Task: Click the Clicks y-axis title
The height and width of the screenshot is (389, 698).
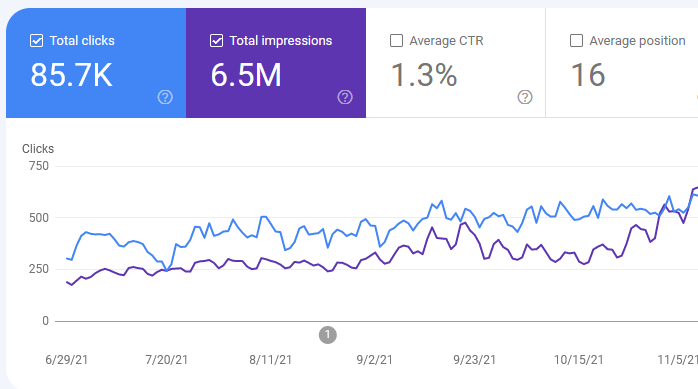Action: click(38, 149)
